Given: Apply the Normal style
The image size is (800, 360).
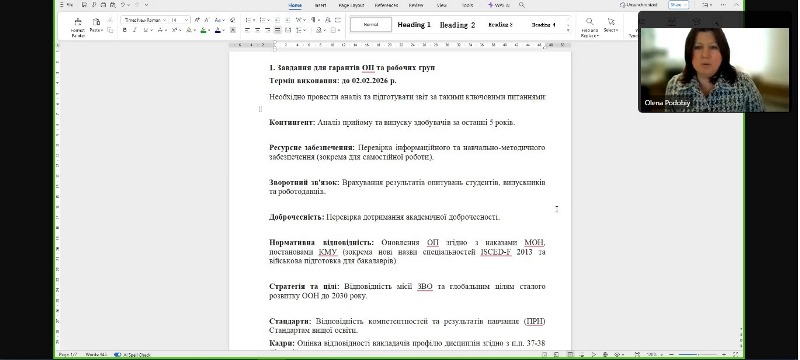Looking at the screenshot, I should click(x=371, y=24).
